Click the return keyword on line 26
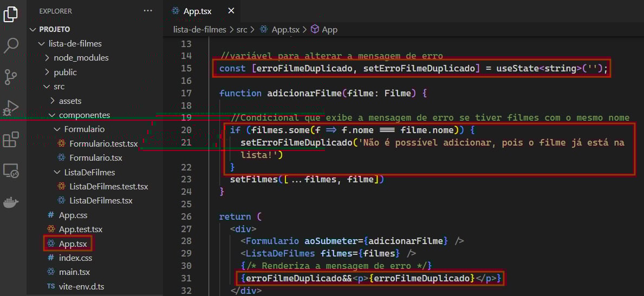Viewport: 644px width, 296px height. pyautogui.click(x=235, y=216)
